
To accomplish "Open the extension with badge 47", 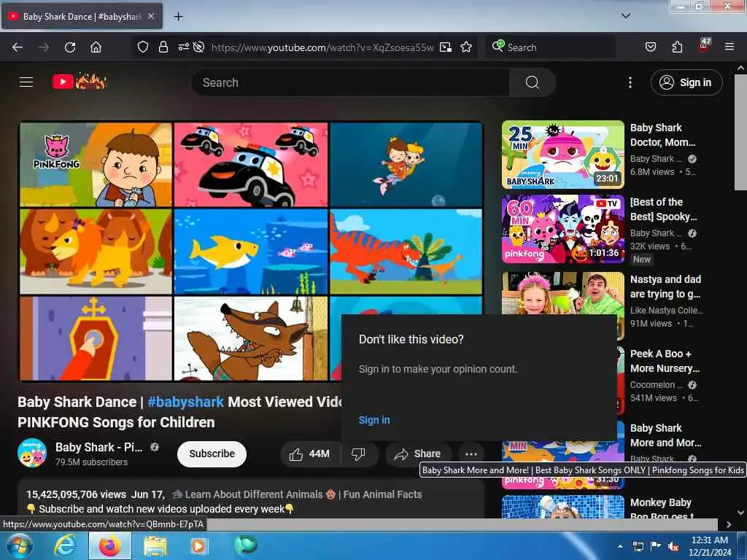I will pyautogui.click(x=704, y=45).
